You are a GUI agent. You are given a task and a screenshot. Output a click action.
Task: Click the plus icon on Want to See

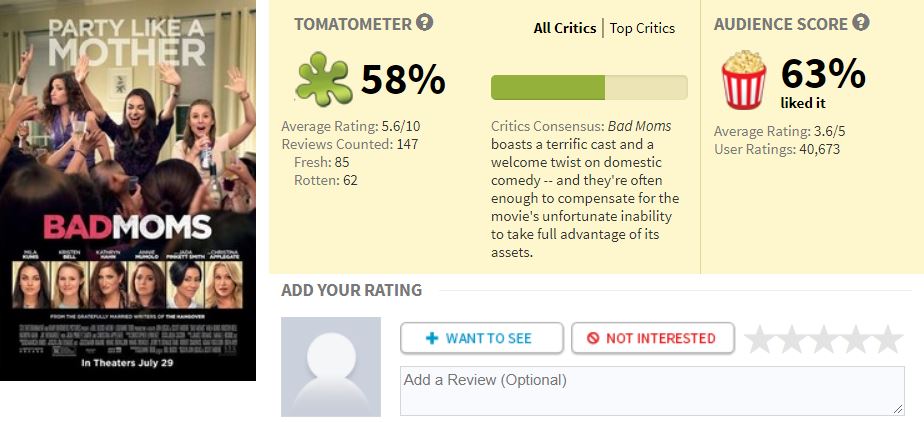point(432,338)
